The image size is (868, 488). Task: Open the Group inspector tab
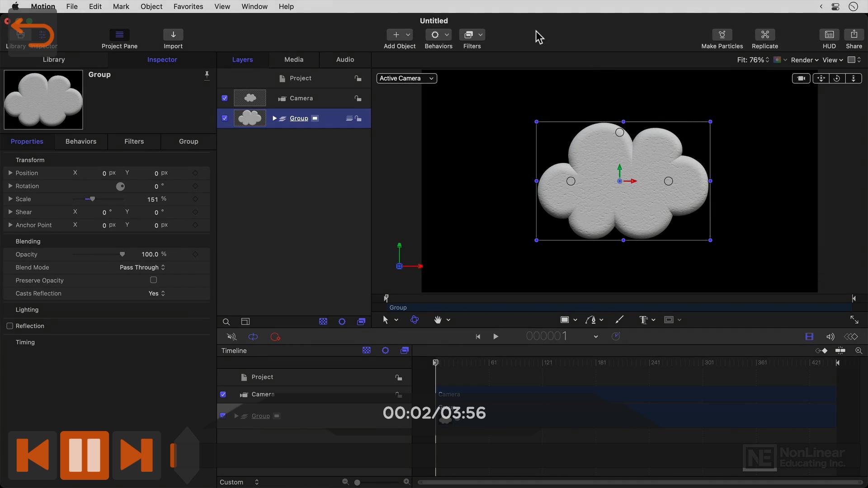(189, 141)
